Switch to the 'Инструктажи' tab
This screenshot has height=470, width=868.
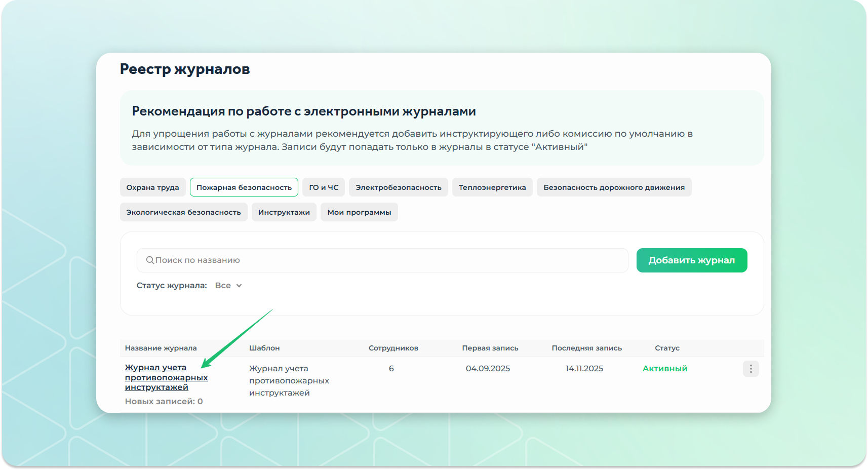tap(284, 212)
